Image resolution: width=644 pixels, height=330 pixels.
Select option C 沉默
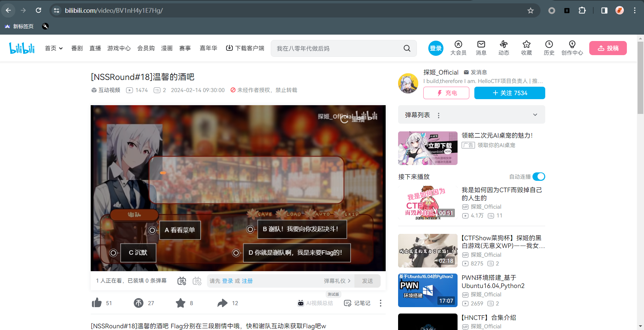tap(138, 253)
